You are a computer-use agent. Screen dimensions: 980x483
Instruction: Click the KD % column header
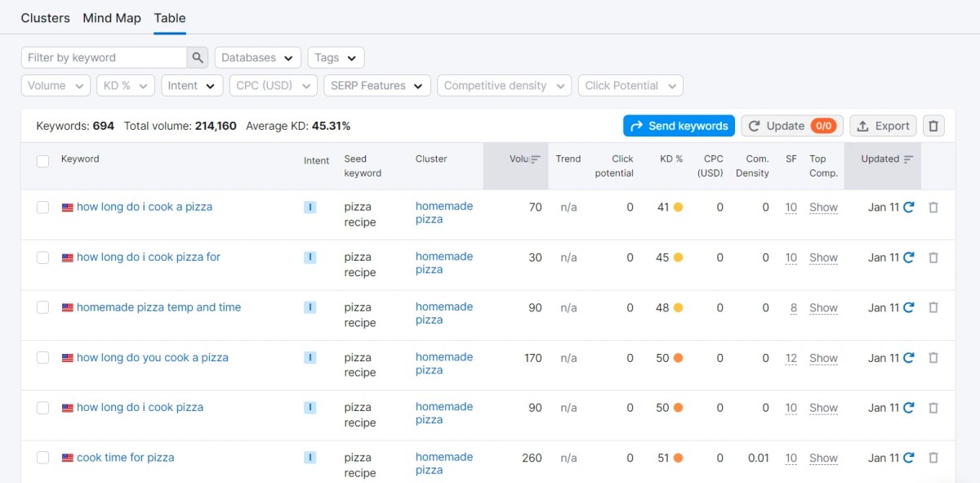(671, 159)
